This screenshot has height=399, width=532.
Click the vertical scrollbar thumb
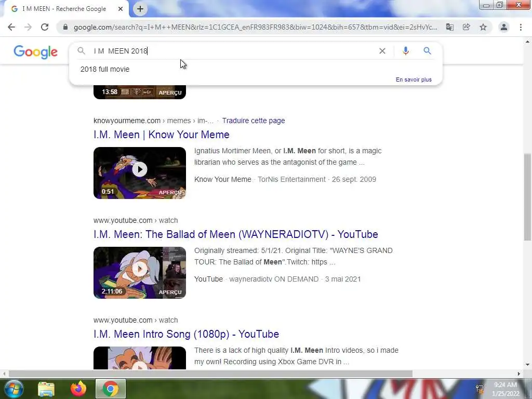pyautogui.click(x=527, y=197)
